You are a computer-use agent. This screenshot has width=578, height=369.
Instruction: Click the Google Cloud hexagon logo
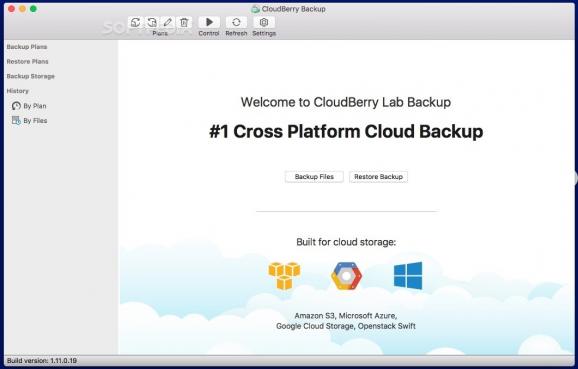tap(346, 276)
